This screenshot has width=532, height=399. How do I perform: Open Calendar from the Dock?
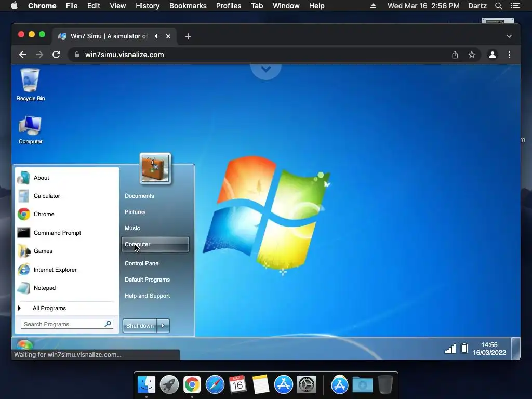pos(237,385)
